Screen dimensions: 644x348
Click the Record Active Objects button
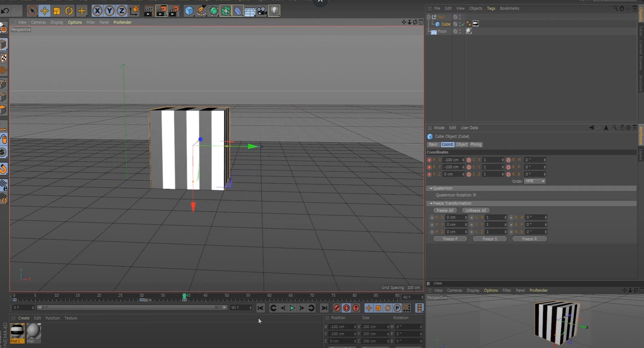click(x=337, y=308)
